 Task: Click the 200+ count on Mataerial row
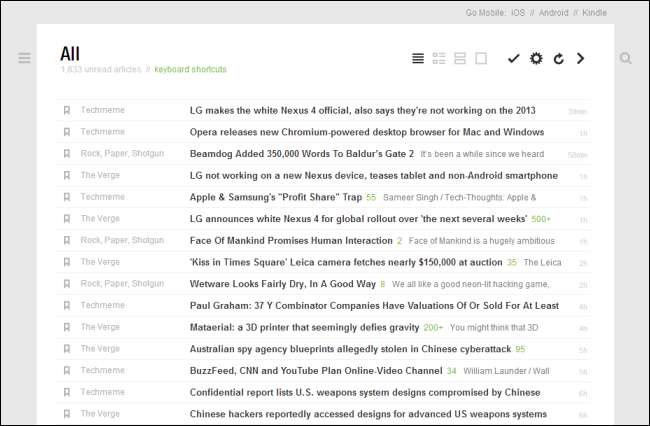tap(433, 328)
